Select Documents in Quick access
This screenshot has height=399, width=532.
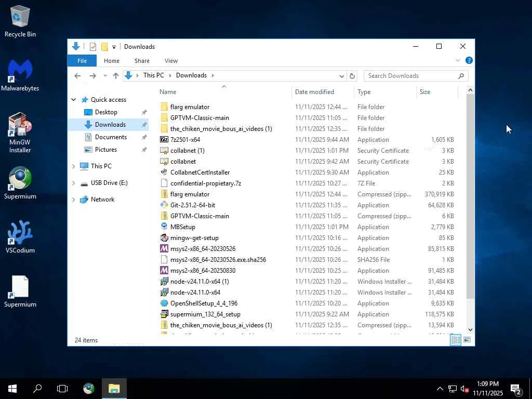point(111,137)
